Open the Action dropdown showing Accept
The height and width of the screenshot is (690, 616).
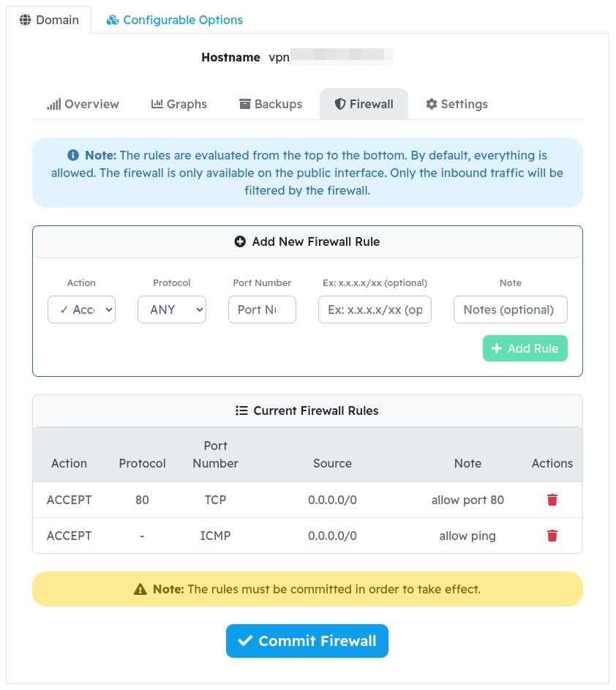click(x=81, y=310)
